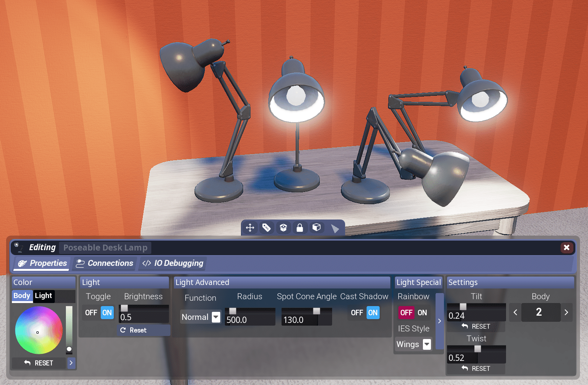The image size is (588, 385).
Task: Open the Properties tab
Action: [42, 264]
